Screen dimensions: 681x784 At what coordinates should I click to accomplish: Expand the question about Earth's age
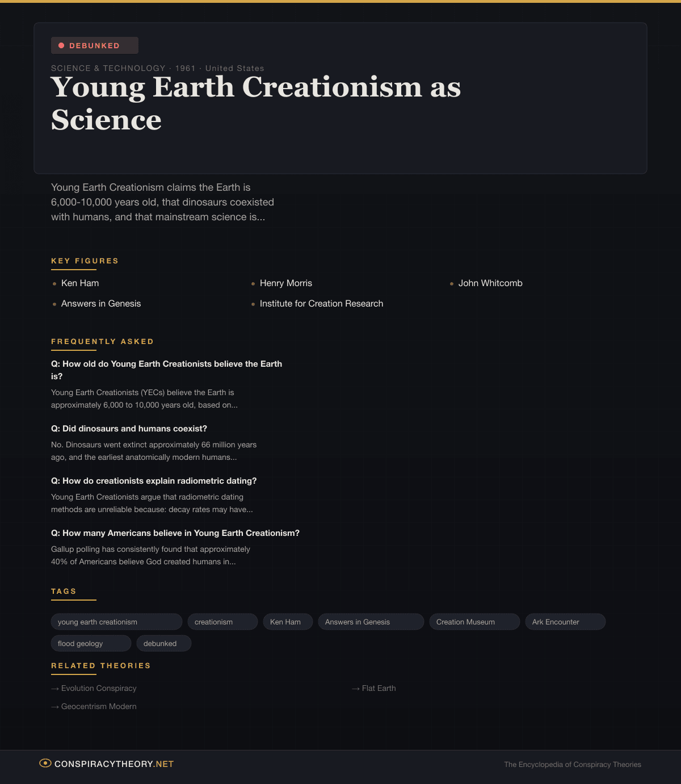coord(166,370)
